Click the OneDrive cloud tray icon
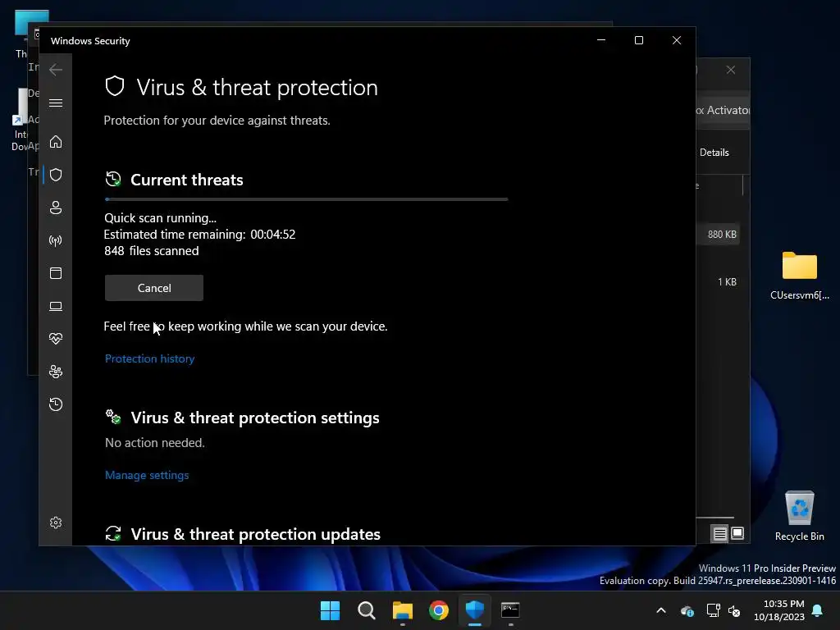 [687, 610]
